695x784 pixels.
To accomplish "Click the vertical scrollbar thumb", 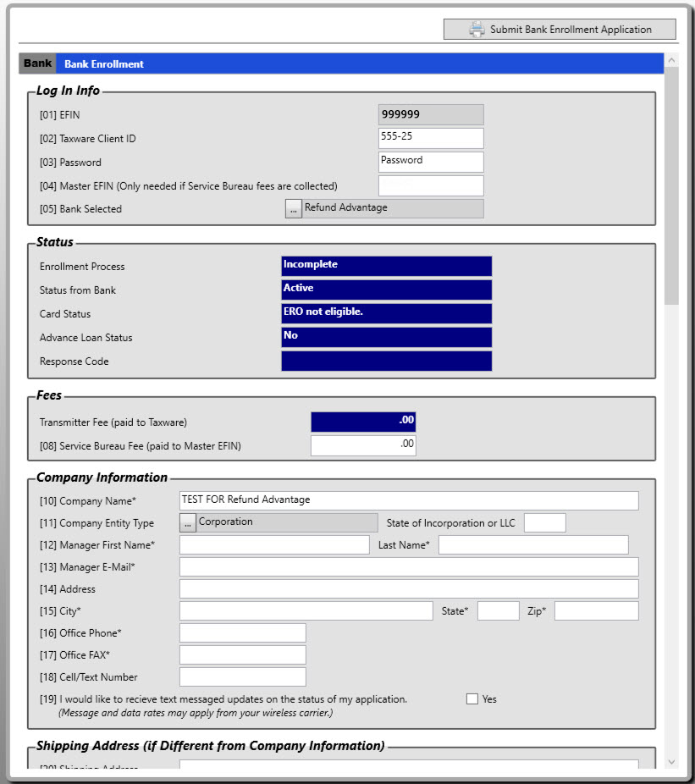I will pos(671,185).
